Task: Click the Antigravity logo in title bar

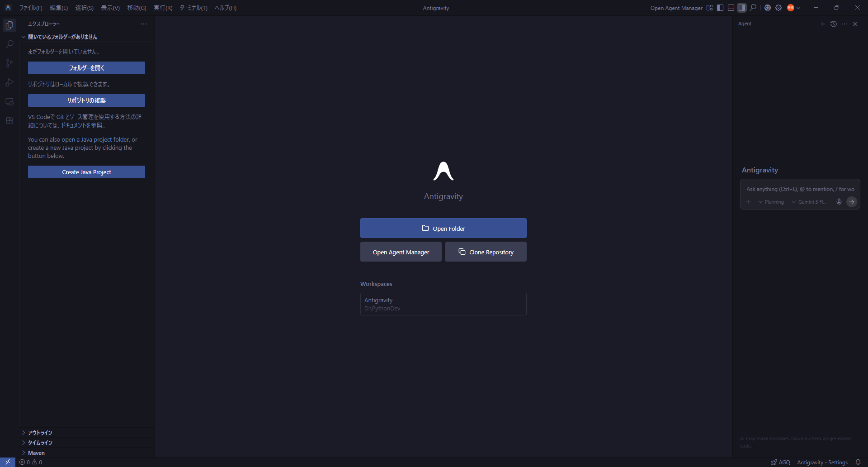Action: 8,8
